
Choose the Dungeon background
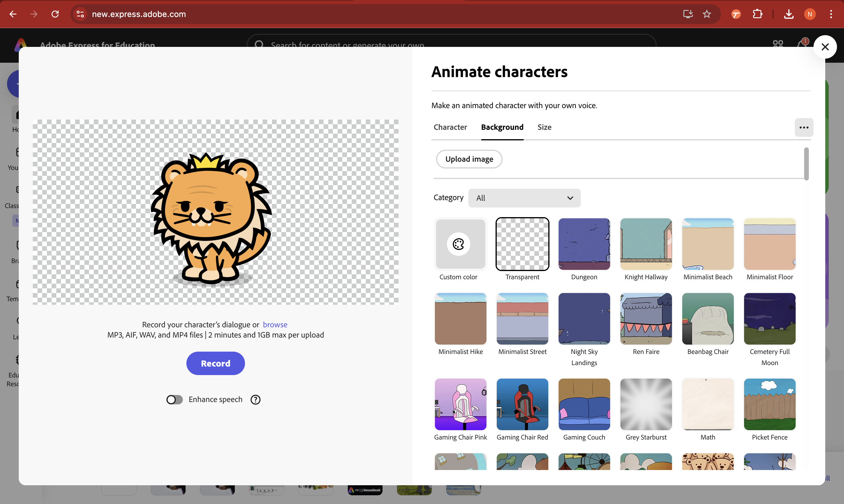[584, 244]
